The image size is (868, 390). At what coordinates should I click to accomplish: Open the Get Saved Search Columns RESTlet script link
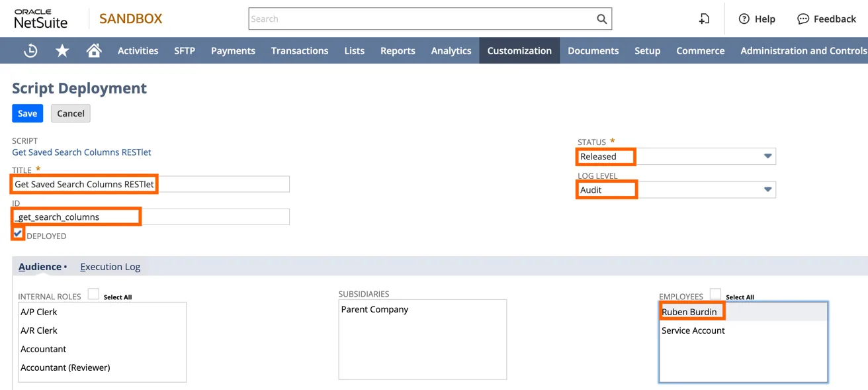81,152
